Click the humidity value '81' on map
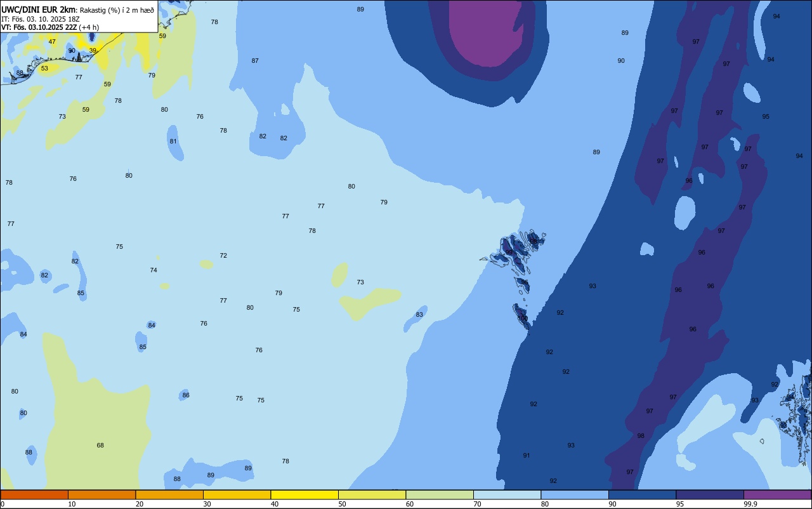The image size is (812, 509). [173, 142]
